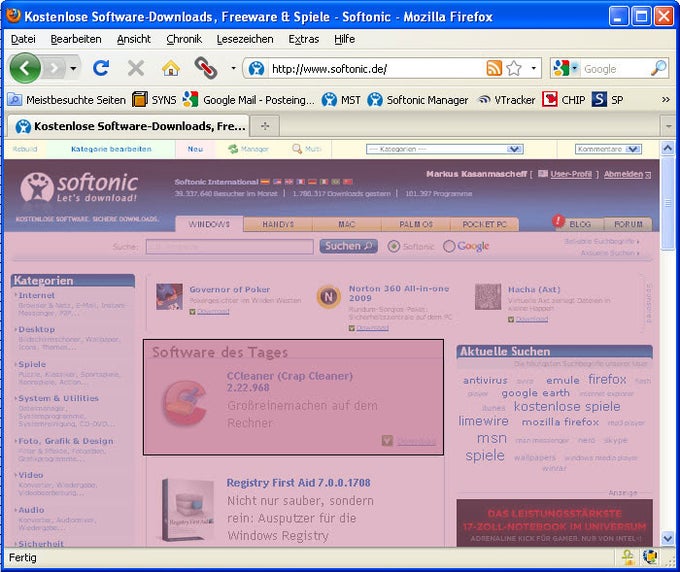Click the softonic logo on the page
The height and width of the screenshot is (572, 680).
point(79,187)
